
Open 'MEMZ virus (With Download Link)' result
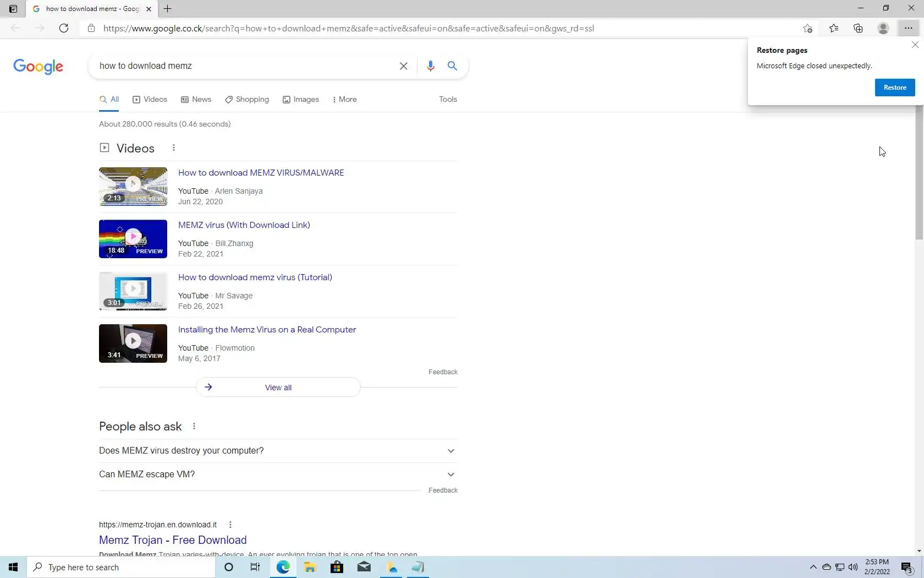tap(244, 225)
